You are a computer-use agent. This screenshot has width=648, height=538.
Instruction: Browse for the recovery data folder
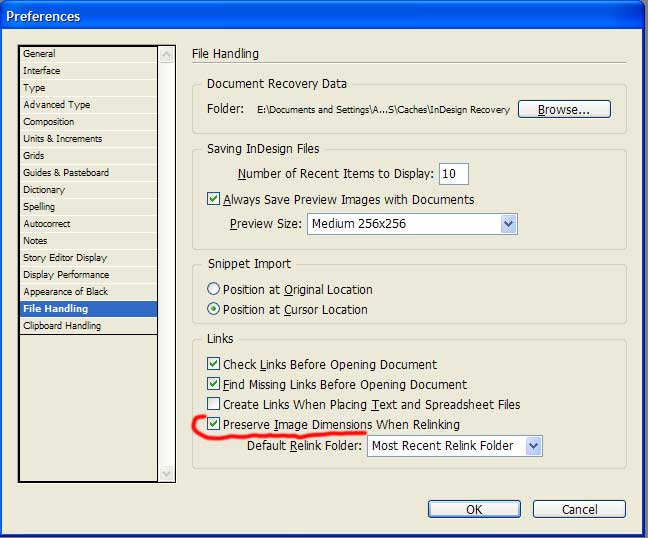pos(564,109)
